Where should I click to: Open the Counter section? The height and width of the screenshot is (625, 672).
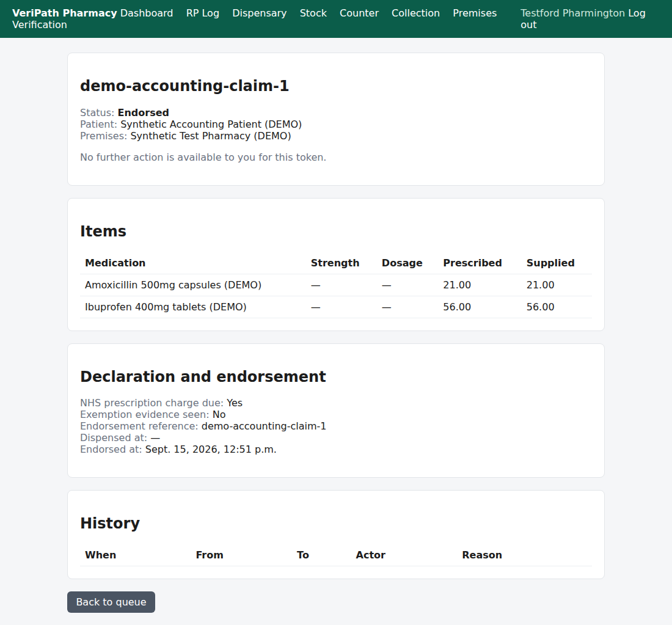359,13
